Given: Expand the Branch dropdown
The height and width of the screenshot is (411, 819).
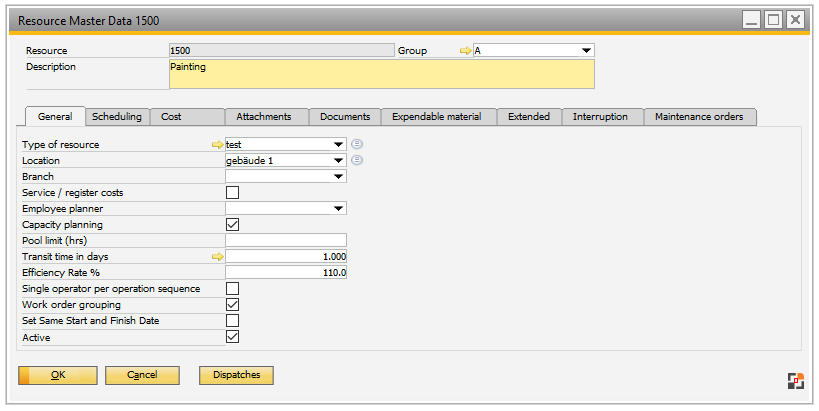Looking at the screenshot, I should (x=339, y=176).
